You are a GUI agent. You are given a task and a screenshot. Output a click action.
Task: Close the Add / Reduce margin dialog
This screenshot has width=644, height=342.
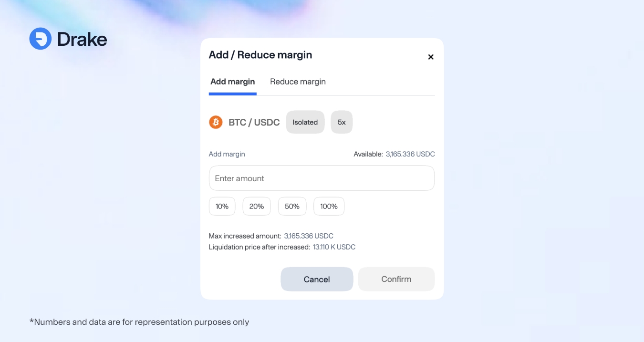coord(431,57)
